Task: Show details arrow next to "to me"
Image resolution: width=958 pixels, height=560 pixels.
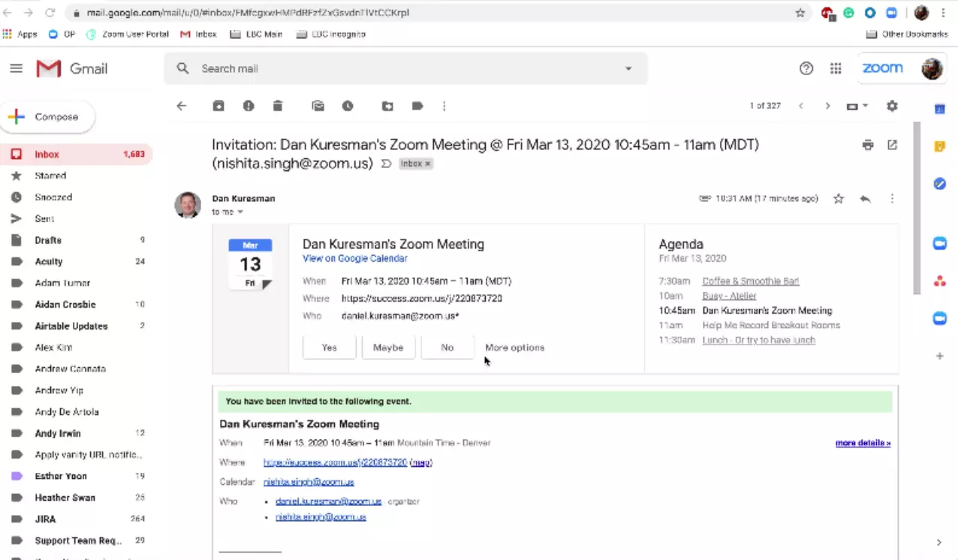Action: [x=240, y=212]
